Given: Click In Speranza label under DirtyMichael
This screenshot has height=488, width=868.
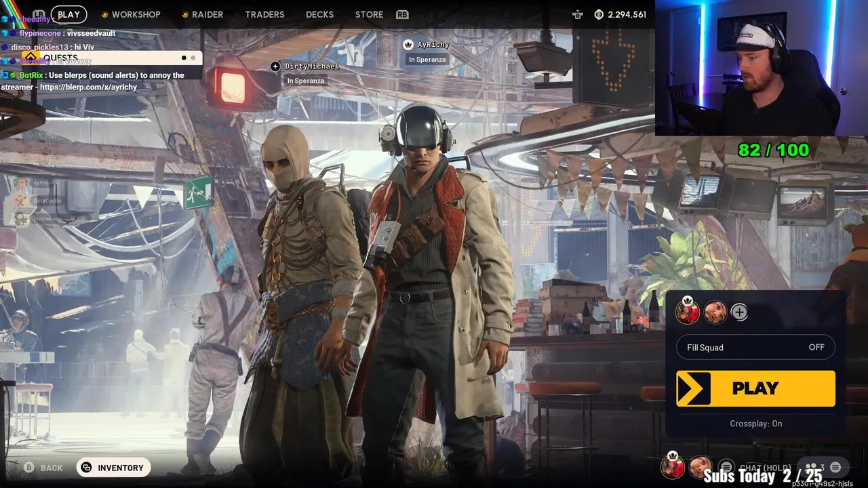Looking at the screenshot, I should coord(305,81).
